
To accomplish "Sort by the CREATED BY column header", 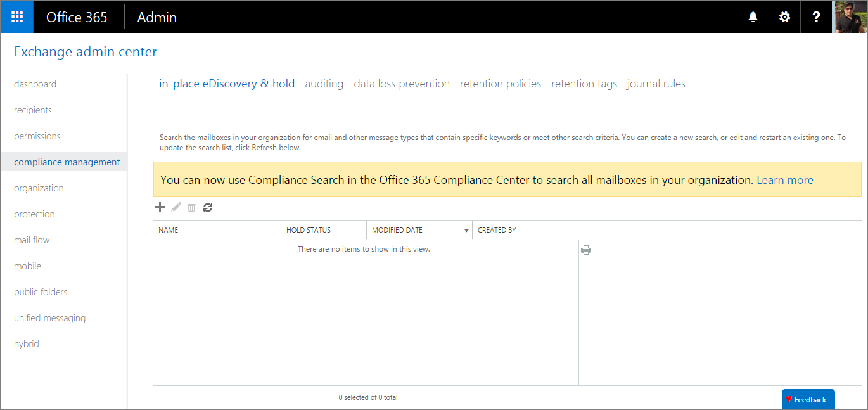I will coord(525,230).
